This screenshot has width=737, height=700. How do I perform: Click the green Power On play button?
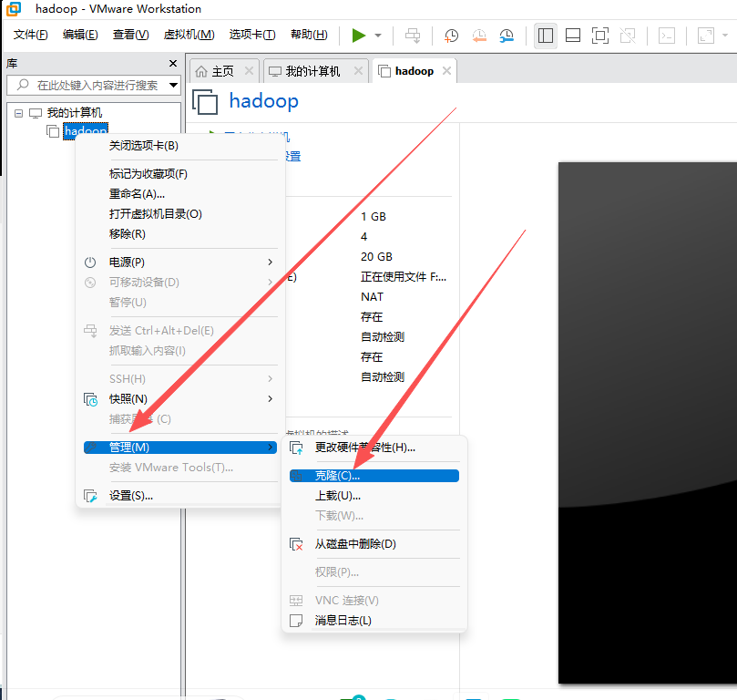tap(359, 36)
